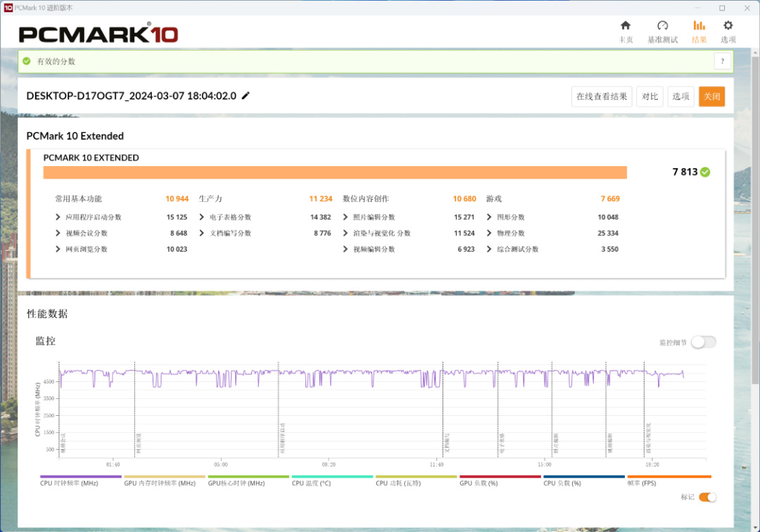
Task: Select the 帧率 (FPS) legend swatch
Action: [x=669, y=477]
